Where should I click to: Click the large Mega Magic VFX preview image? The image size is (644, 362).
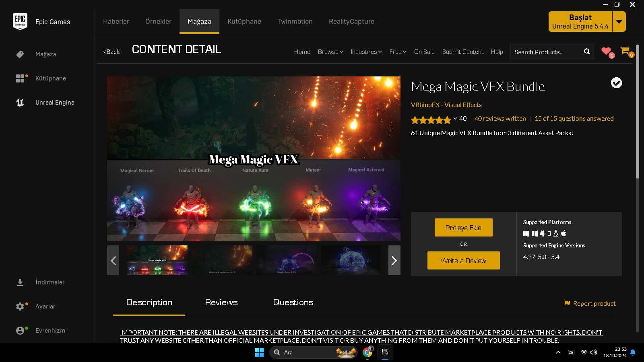pos(254,159)
